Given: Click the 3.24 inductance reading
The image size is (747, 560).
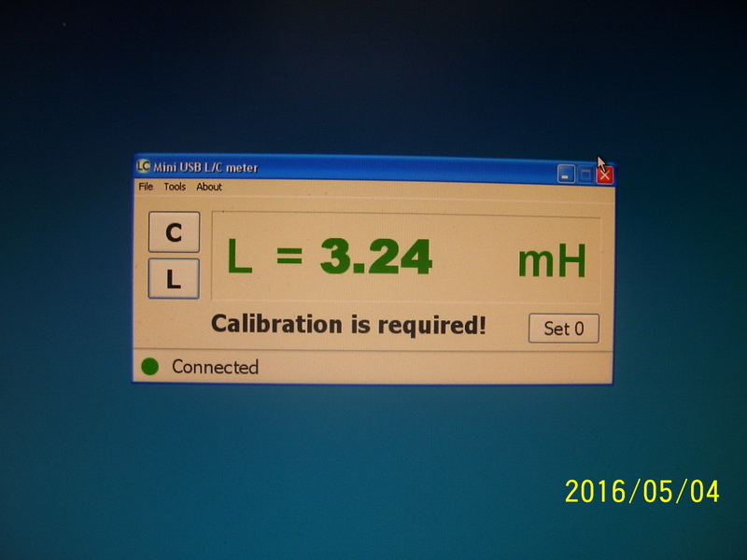Looking at the screenshot, I should [376, 258].
